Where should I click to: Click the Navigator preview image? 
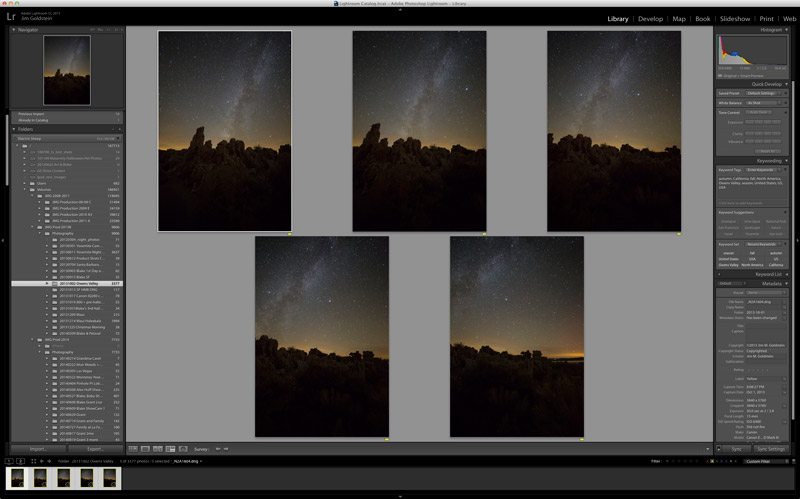[67, 70]
